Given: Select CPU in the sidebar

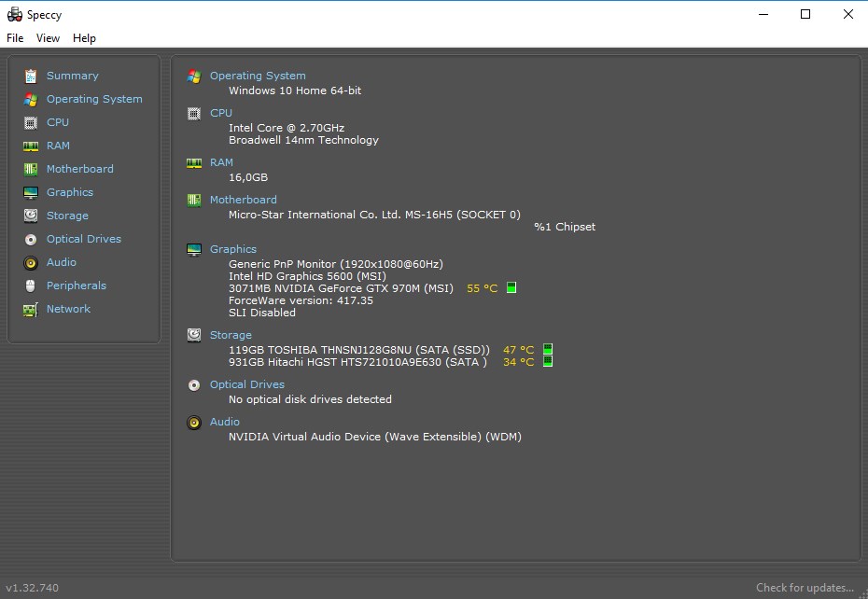Looking at the screenshot, I should (58, 122).
